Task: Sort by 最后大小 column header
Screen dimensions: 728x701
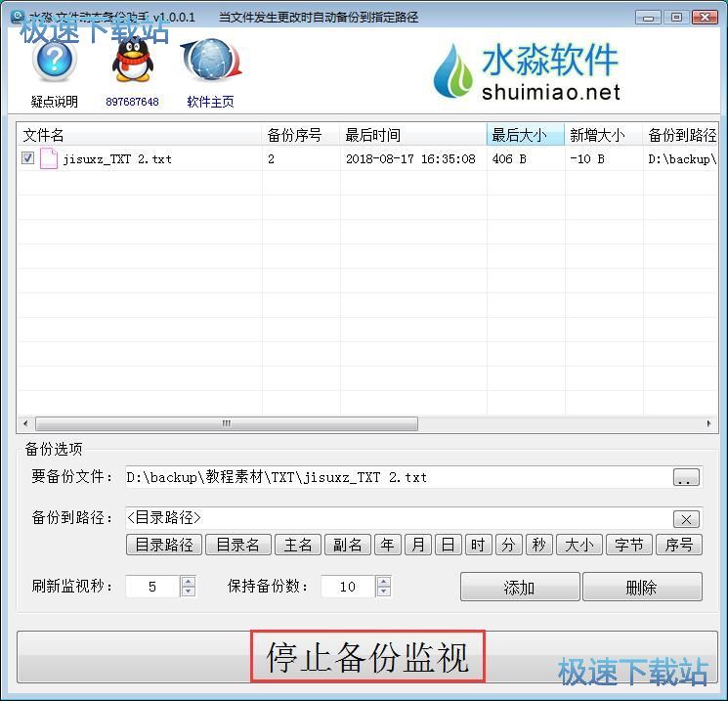Action: [526, 135]
